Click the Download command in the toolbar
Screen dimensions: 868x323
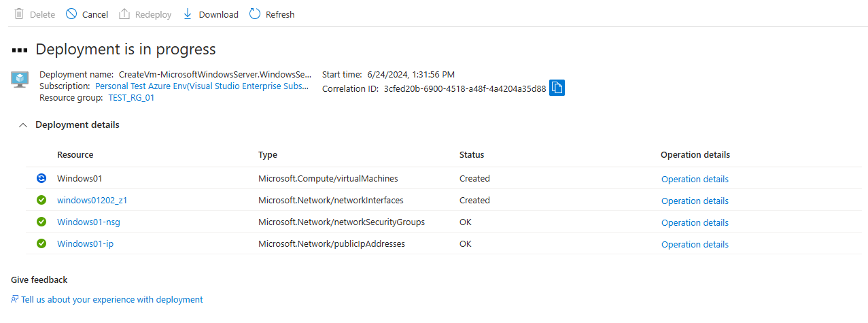(x=211, y=14)
